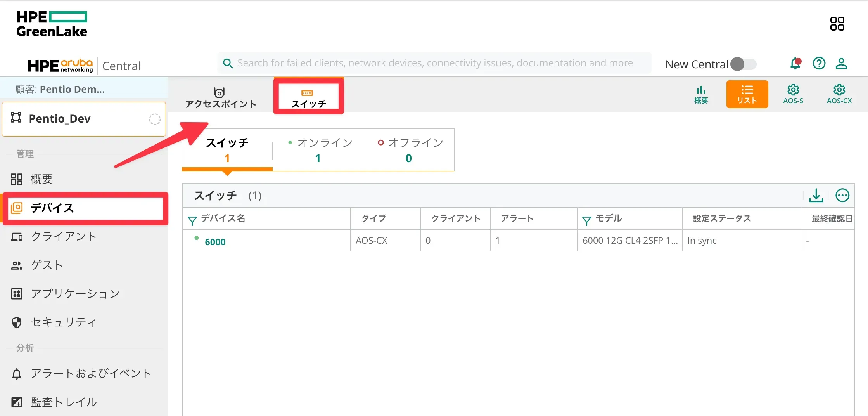Click the notifications bell icon
The width and height of the screenshot is (868, 416).
click(x=795, y=63)
